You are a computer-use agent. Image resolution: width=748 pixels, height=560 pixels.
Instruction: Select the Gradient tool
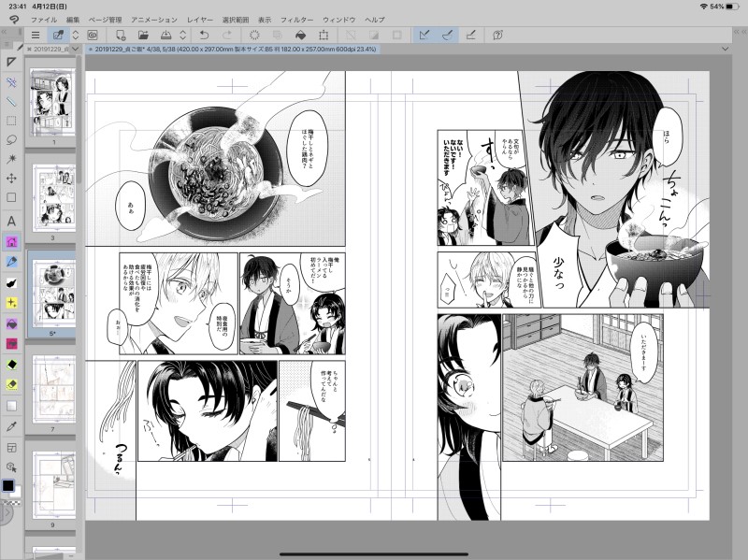point(11,406)
